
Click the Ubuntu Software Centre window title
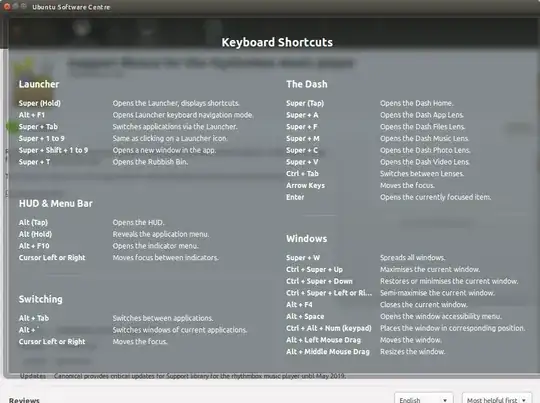(x=71, y=7)
